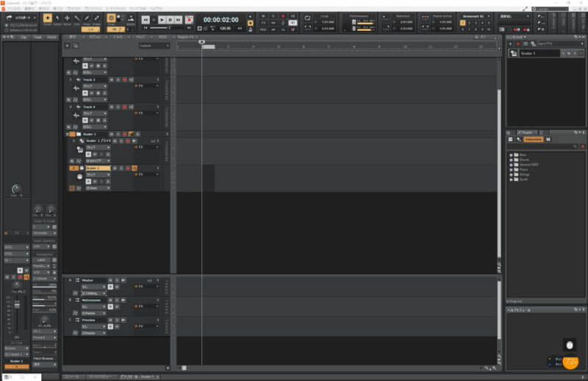The height and width of the screenshot is (381, 588).
Task: Open the Custom track control dropdown
Action: pyautogui.click(x=154, y=46)
